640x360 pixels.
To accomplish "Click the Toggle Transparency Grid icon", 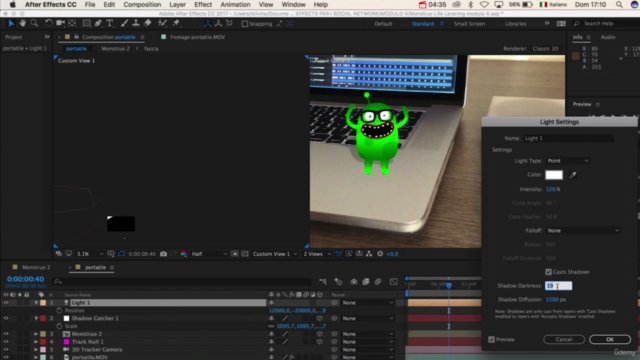I will pyautogui.click(x=245, y=254).
